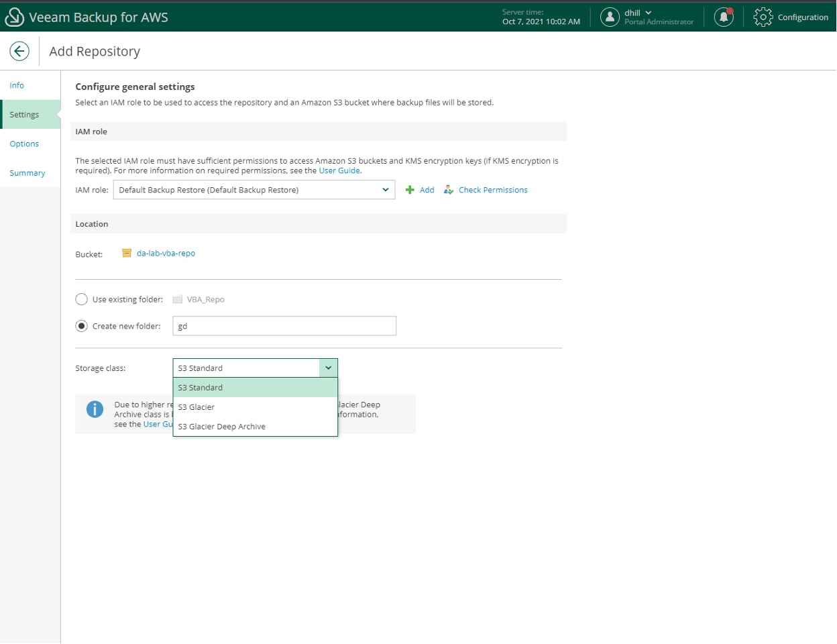Choose S3 Standard from the list
The height and width of the screenshot is (644, 837).
click(255, 388)
